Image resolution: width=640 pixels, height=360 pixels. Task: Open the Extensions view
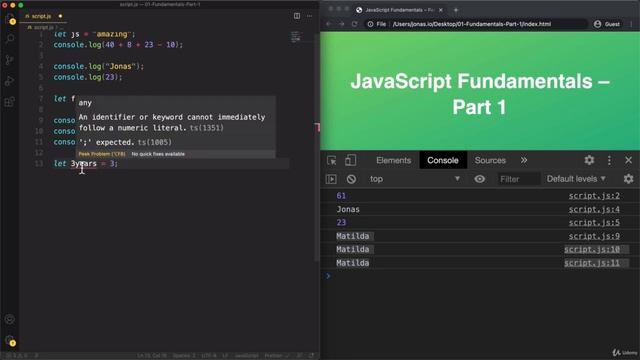coord(10,102)
